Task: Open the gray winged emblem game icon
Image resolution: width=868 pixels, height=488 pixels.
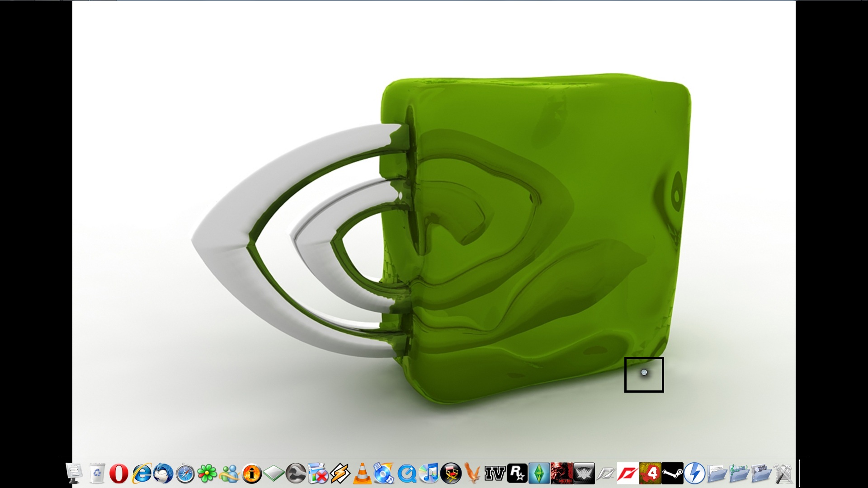Action: tap(584, 473)
